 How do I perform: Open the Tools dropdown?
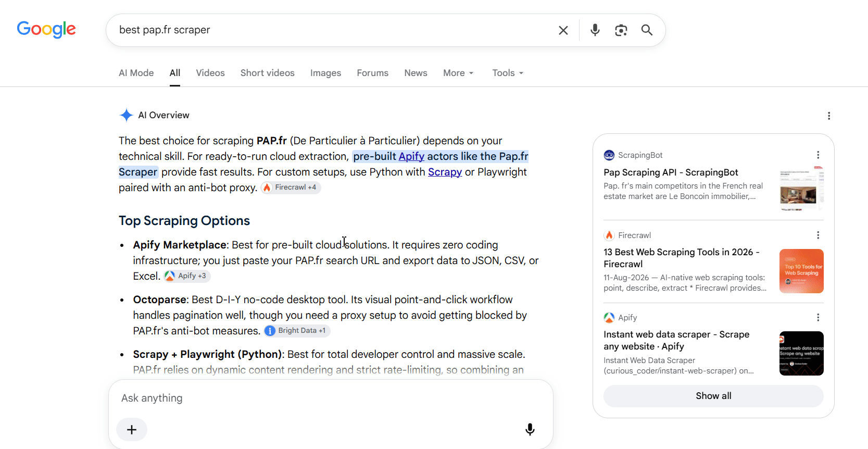pyautogui.click(x=508, y=73)
